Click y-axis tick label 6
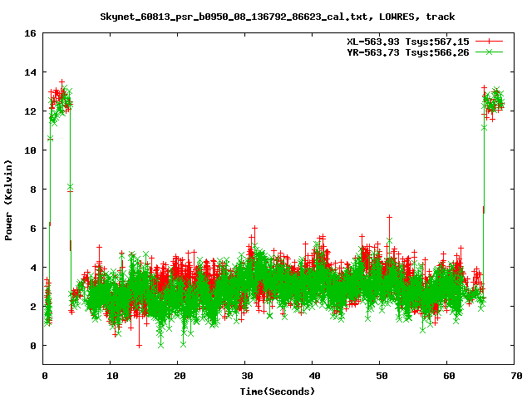 pyautogui.click(x=33, y=229)
